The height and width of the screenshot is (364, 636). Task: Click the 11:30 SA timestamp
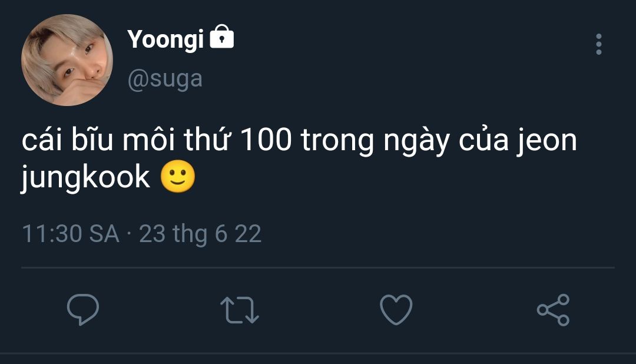pos(71,234)
